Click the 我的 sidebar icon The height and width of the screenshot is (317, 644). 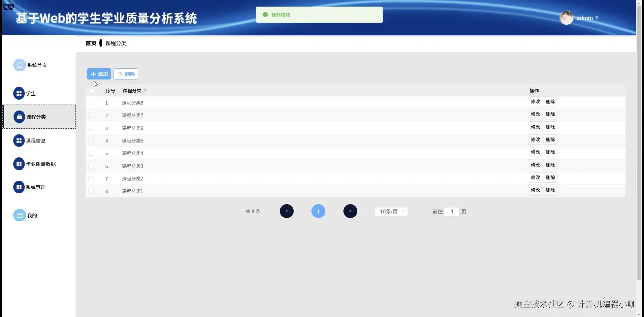coord(19,215)
